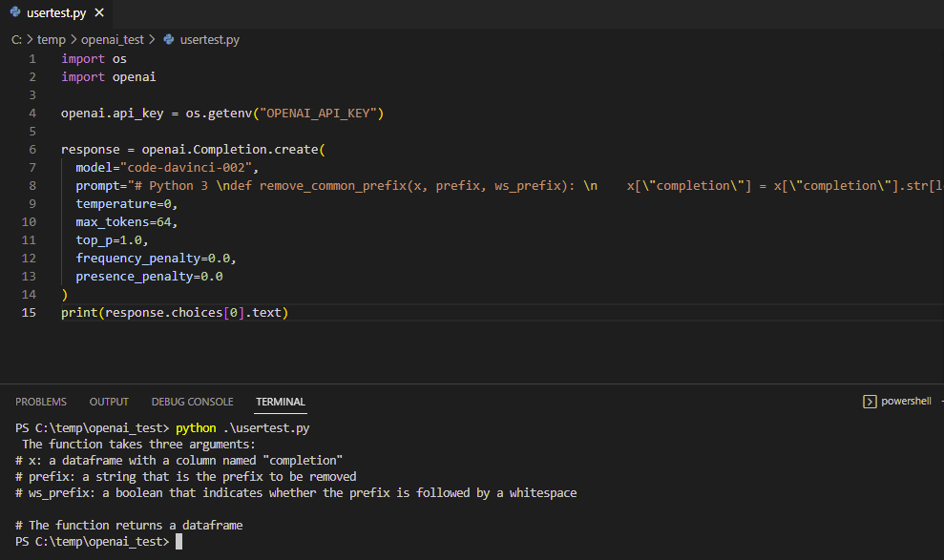Viewport: 944px width, 560px height.
Task: Open the C: drive breadcrumb
Action: click(16, 40)
